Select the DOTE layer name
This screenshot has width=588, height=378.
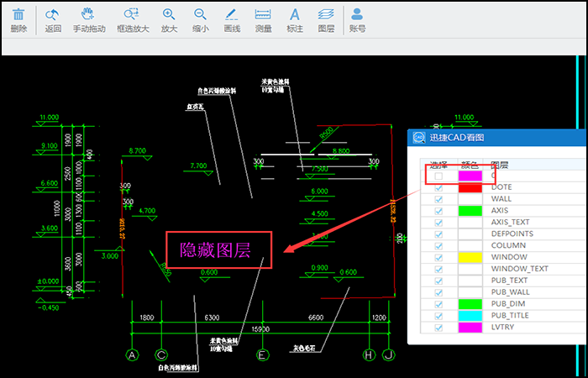(501, 187)
